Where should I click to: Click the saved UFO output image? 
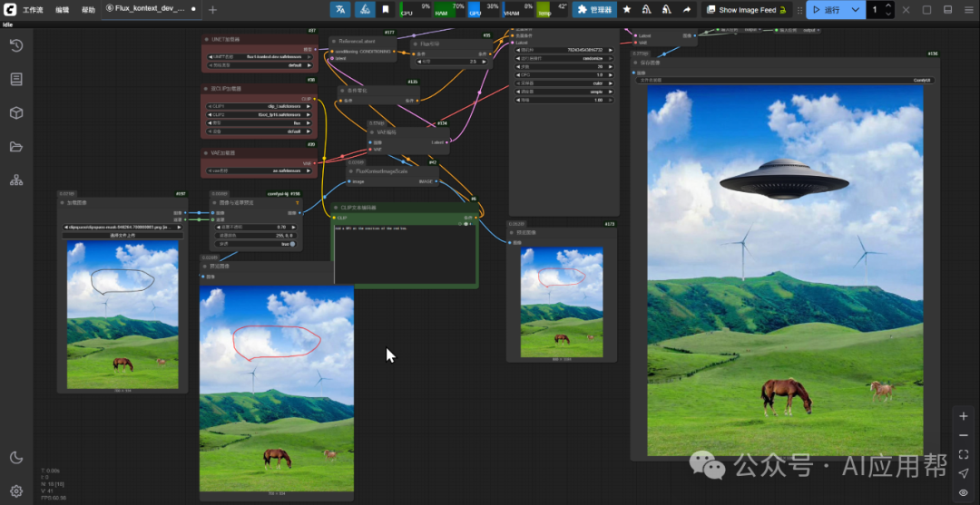(x=785, y=270)
